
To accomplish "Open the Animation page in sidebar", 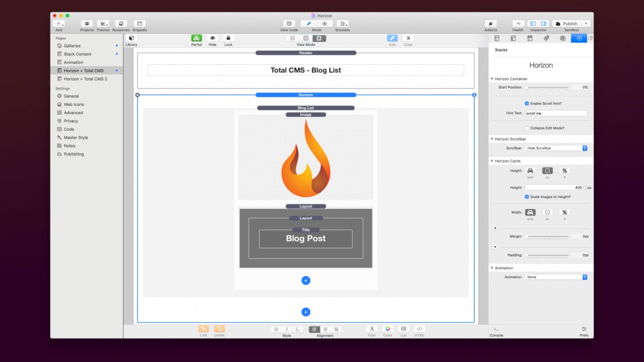I will [x=74, y=62].
